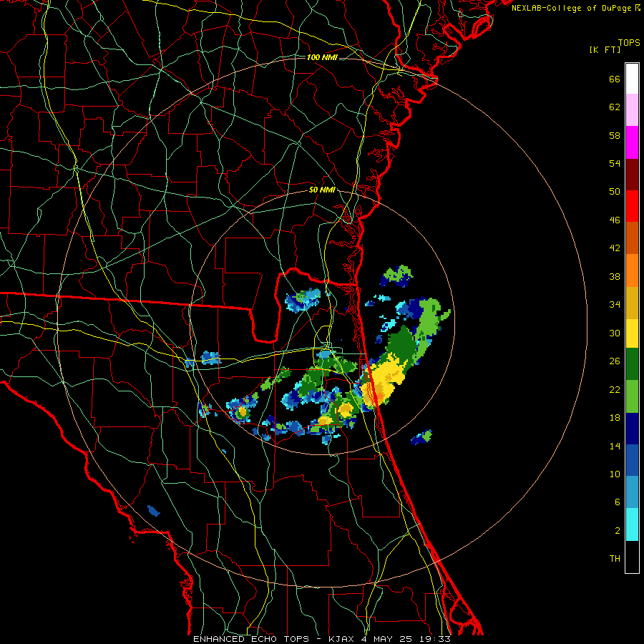The width and height of the screenshot is (644, 644).
Task: Click the isolated offshore echo below the yellow storm
Action: click(x=421, y=437)
